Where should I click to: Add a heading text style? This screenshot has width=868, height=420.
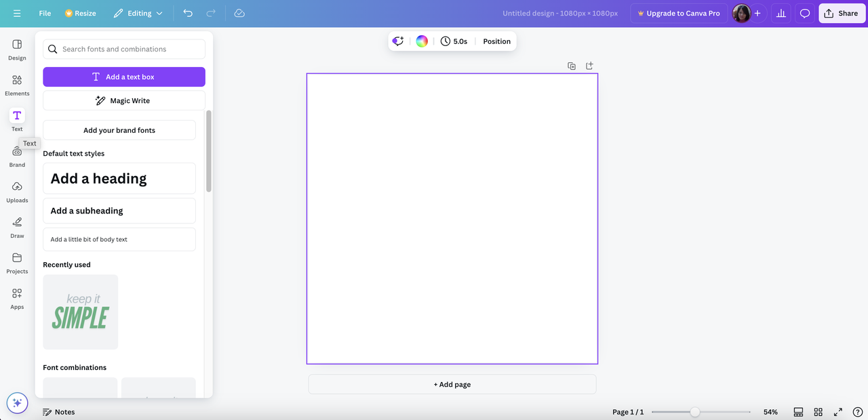coord(119,178)
